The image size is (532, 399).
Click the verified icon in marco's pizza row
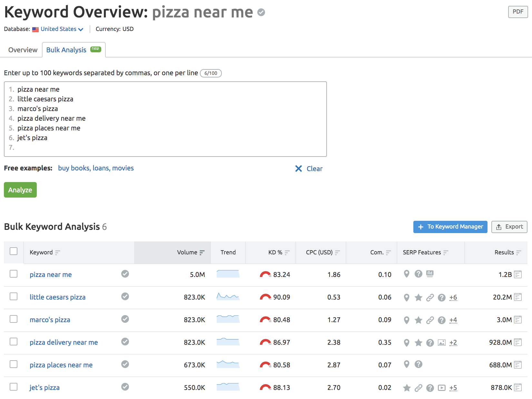click(125, 319)
